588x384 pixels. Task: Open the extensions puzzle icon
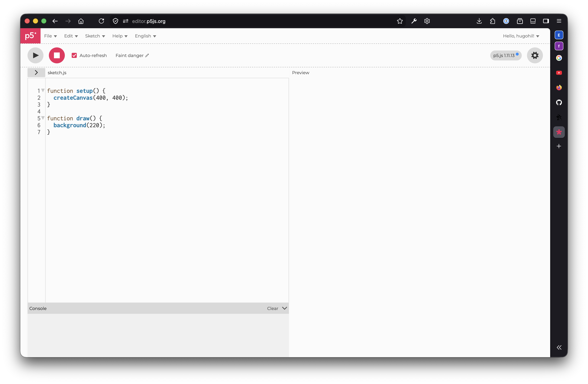click(x=492, y=21)
